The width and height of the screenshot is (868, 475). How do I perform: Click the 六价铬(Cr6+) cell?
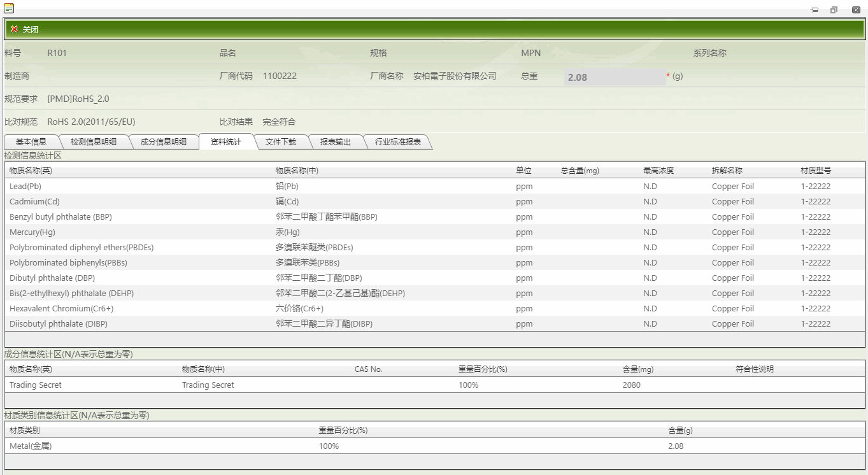tap(299, 308)
